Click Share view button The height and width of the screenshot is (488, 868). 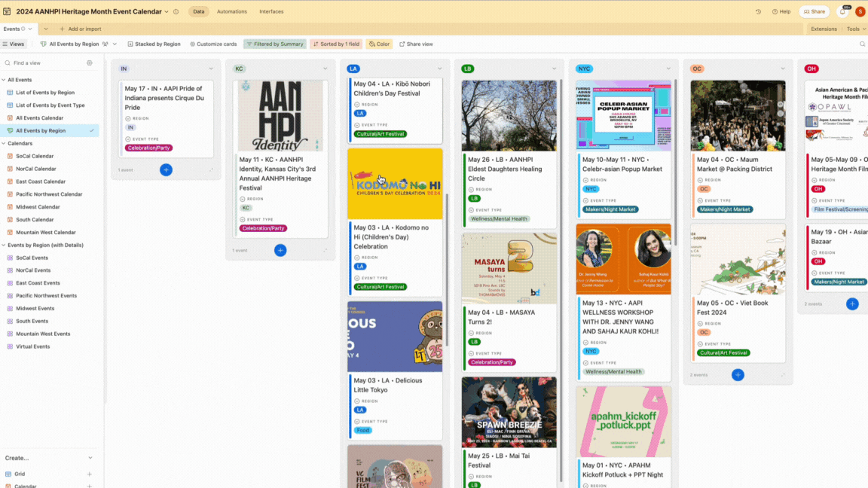click(x=416, y=44)
